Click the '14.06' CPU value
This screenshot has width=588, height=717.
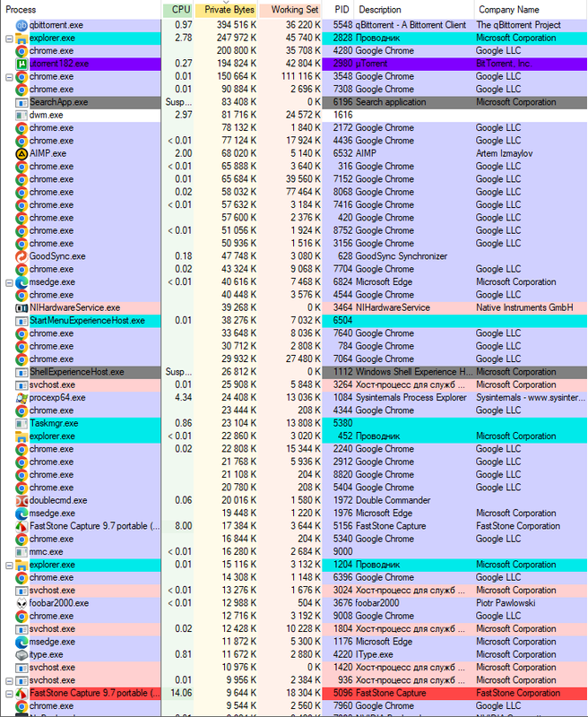(x=181, y=693)
